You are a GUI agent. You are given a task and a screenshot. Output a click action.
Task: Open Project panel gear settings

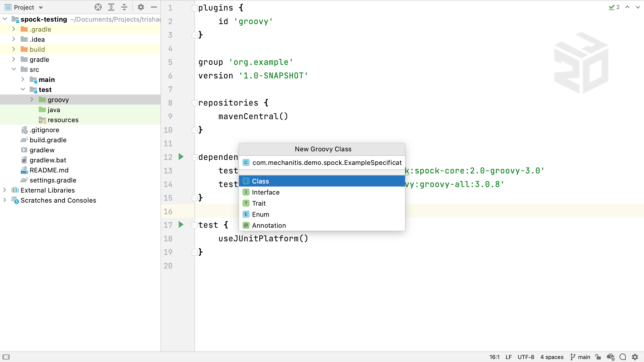[x=141, y=7]
